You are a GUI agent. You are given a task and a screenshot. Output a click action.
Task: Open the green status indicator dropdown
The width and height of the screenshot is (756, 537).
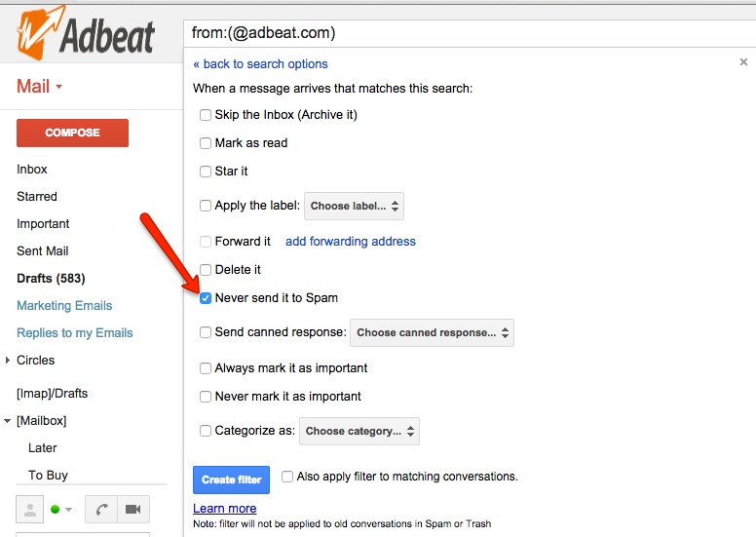61,509
